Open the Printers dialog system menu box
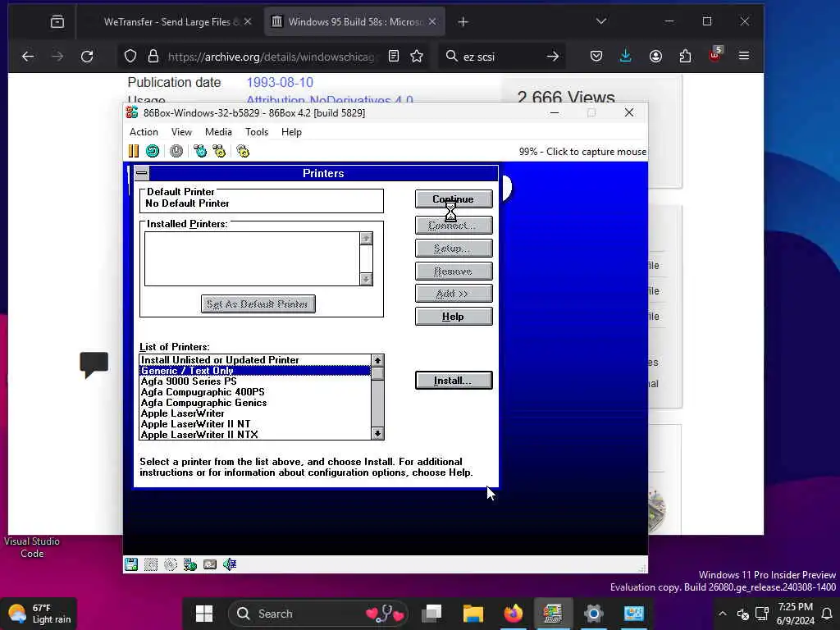This screenshot has width=840, height=630. pos(141,173)
